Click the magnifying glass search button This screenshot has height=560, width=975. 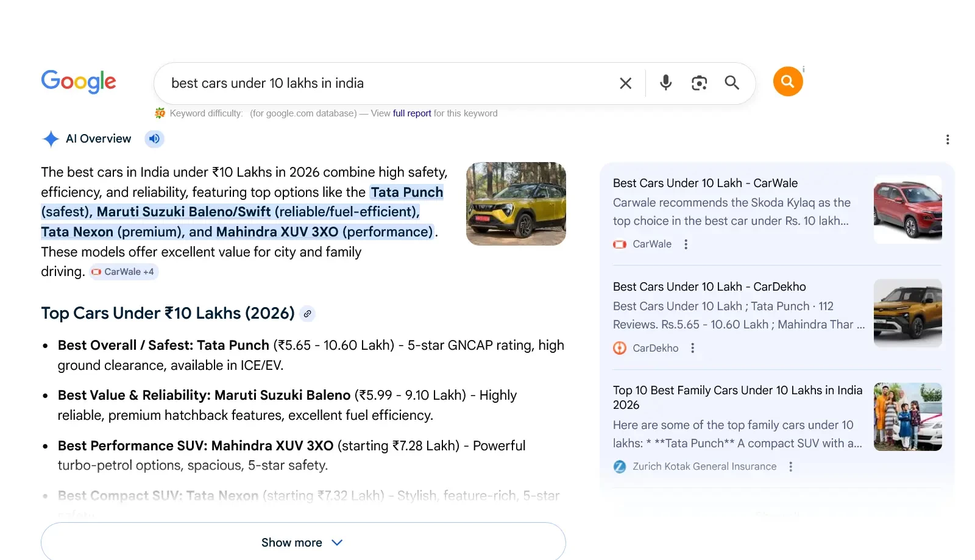pyautogui.click(x=732, y=83)
